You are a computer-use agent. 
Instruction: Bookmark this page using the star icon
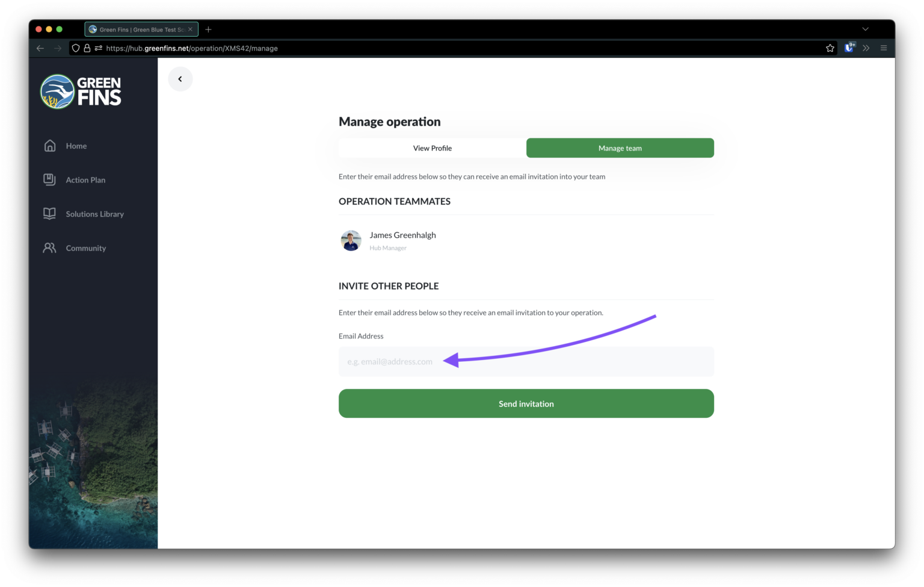(830, 48)
